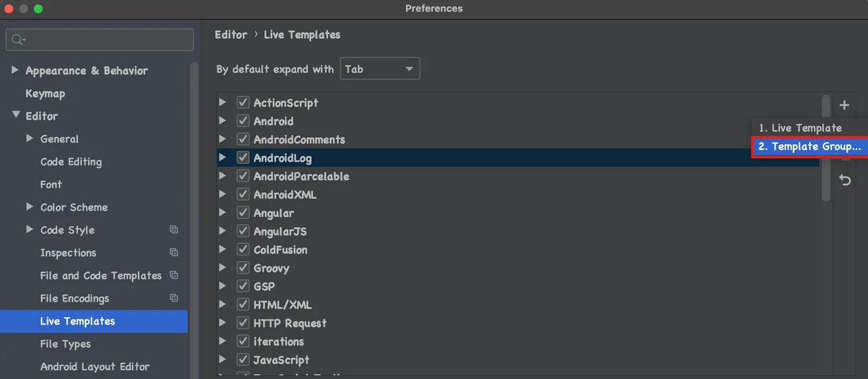Expand Appearance & Behavior section

[x=15, y=71]
